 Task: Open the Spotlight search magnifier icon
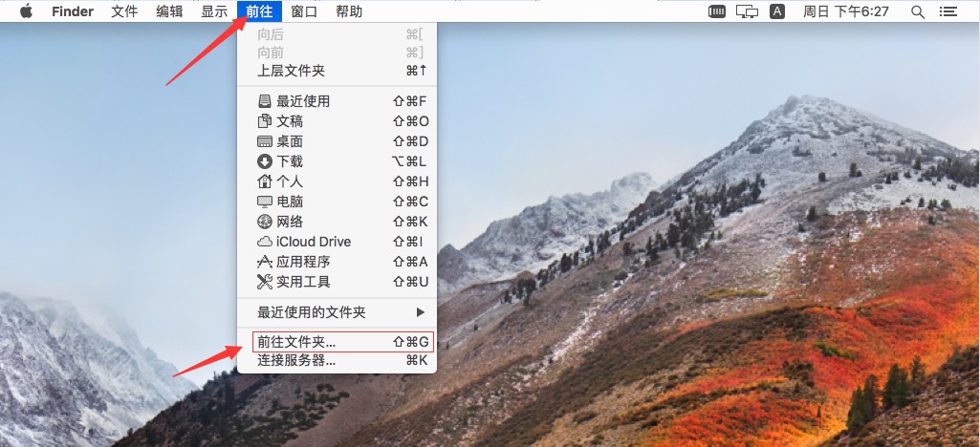point(917,11)
